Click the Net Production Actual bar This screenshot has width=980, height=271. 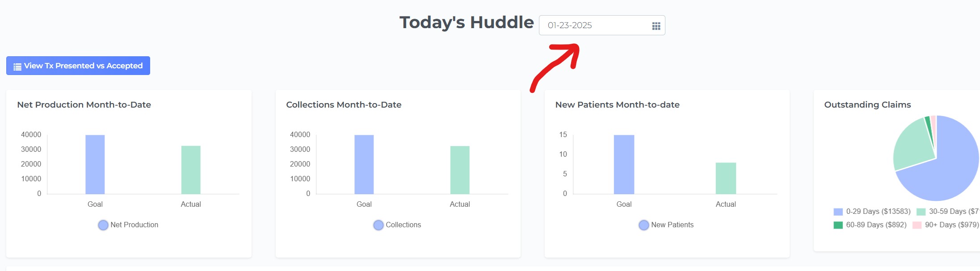[x=191, y=170]
